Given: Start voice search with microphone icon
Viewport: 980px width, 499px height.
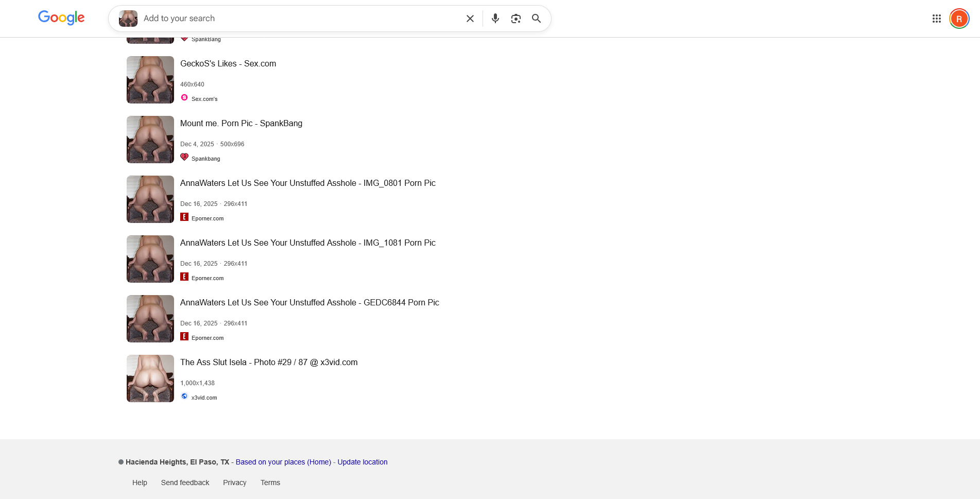Looking at the screenshot, I should (495, 19).
